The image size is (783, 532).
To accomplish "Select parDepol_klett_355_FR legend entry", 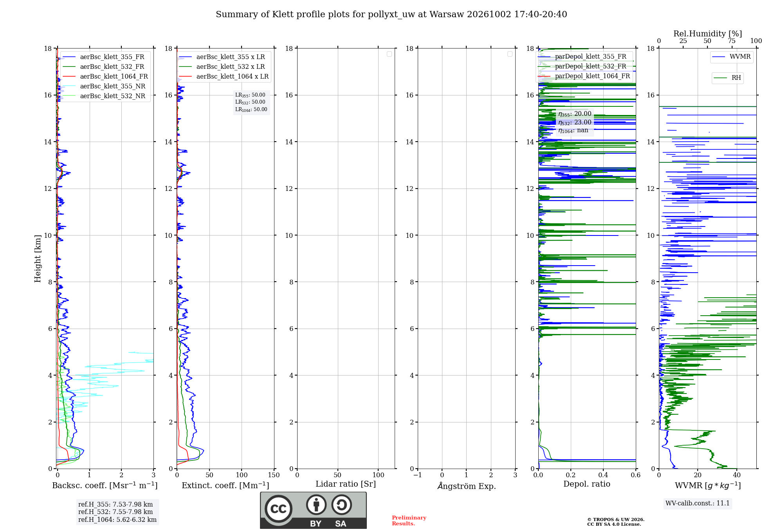I will 583,57.
